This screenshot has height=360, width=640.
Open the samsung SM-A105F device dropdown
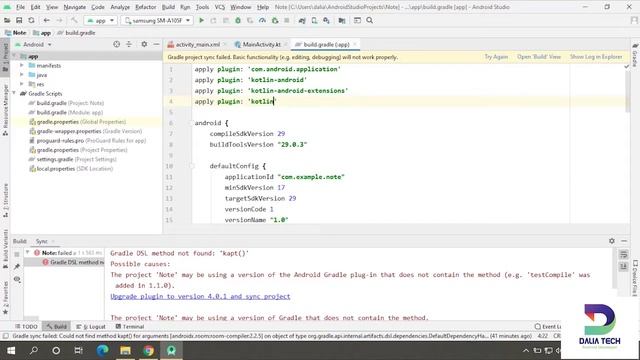click(157, 20)
